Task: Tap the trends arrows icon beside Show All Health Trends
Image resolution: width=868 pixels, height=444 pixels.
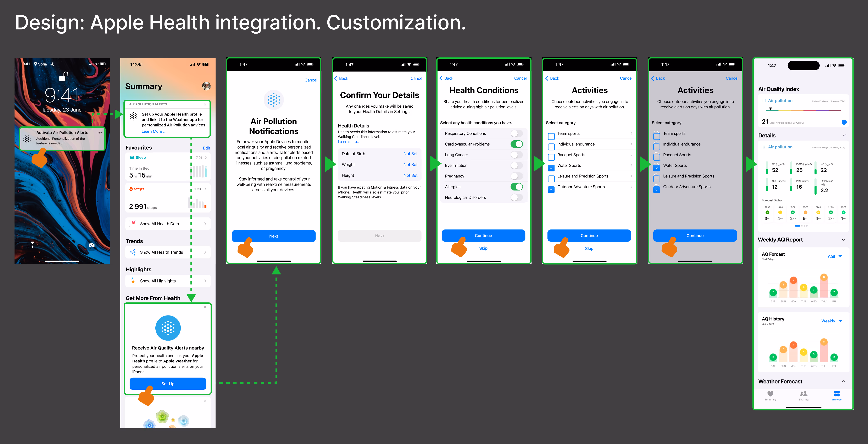Action: 133,252
